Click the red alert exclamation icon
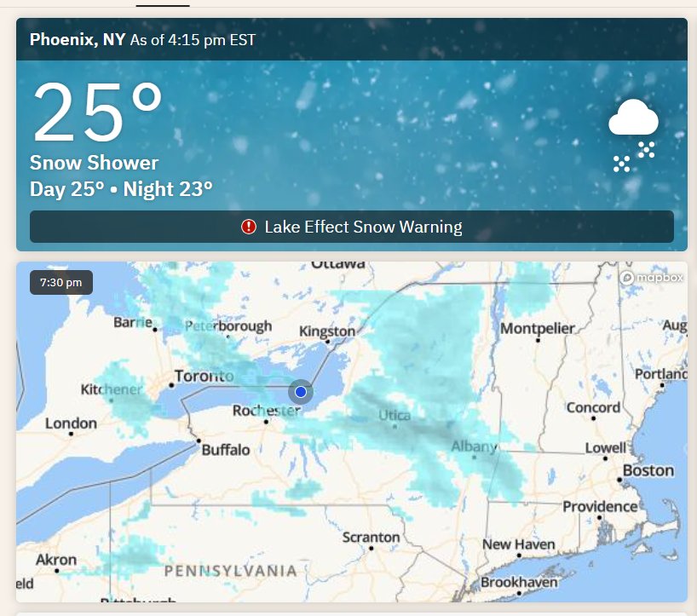This screenshot has width=697, height=616. click(249, 227)
